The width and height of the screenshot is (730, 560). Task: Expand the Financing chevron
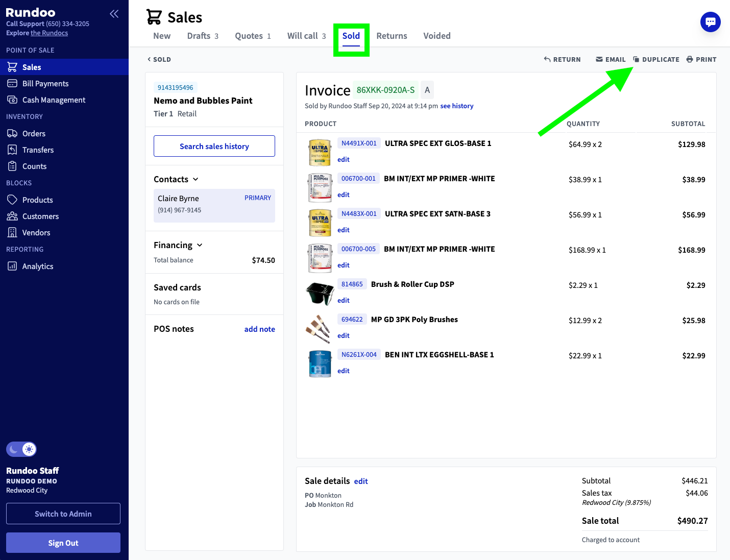point(200,245)
